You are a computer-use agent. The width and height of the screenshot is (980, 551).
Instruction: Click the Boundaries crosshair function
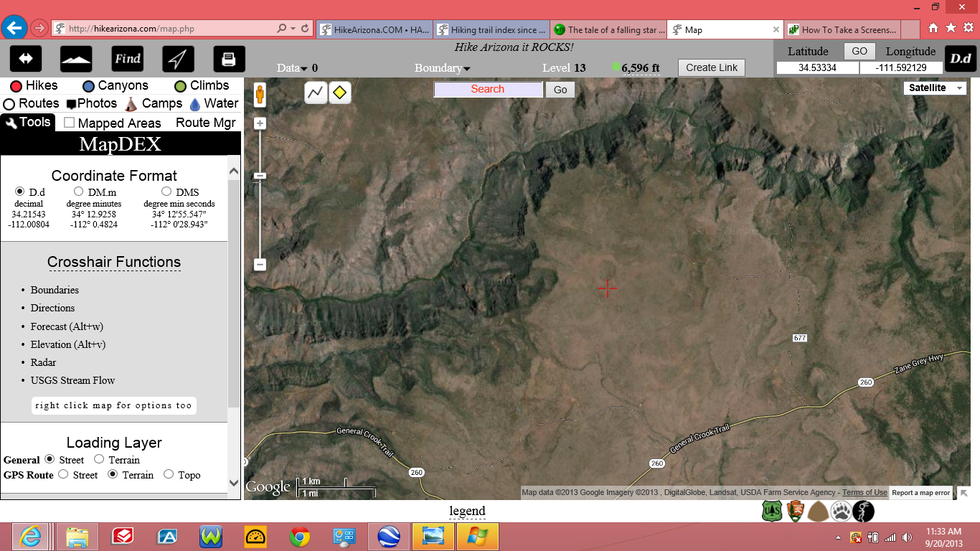click(54, 290)
